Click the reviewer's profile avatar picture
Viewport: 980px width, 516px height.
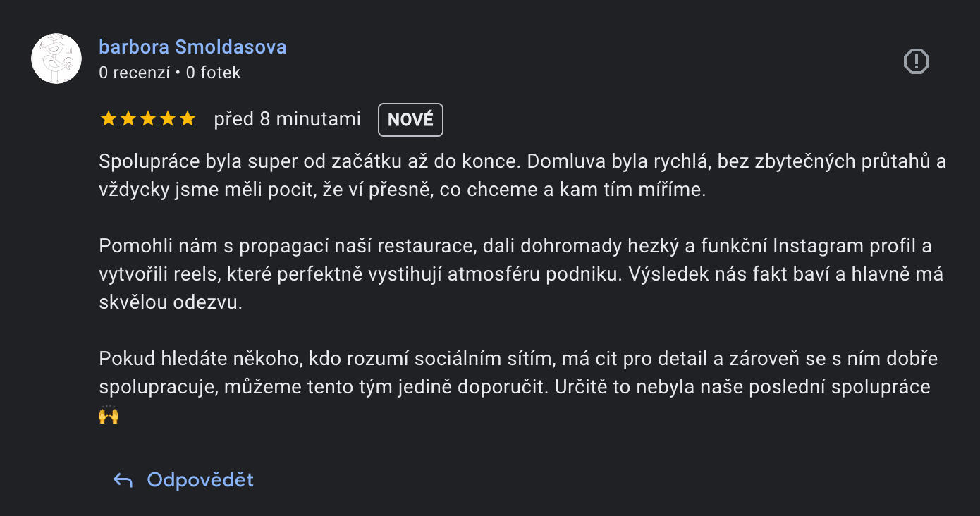pos(56,59)
